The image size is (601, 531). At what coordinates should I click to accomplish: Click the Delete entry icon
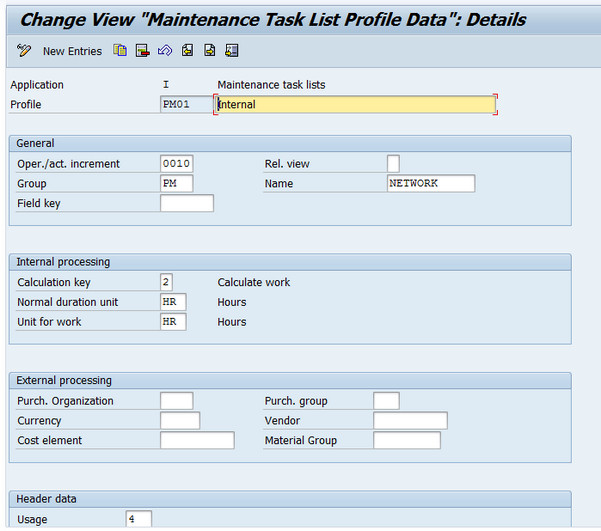click(142, 51)
